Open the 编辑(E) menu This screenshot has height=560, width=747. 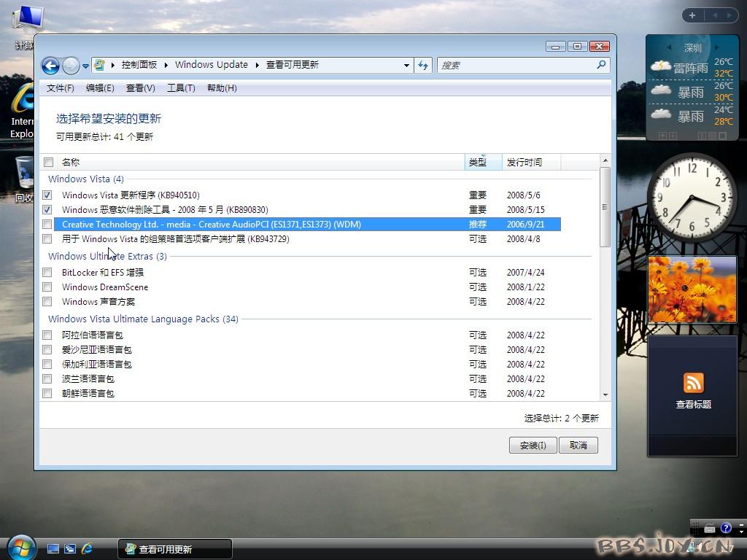click(100, 88)
